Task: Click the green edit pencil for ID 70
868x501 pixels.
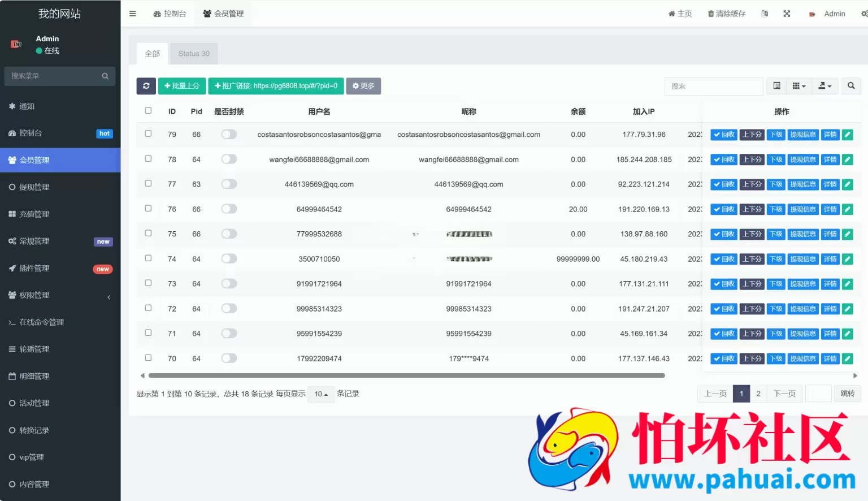Action: click(x=848, y=359)
